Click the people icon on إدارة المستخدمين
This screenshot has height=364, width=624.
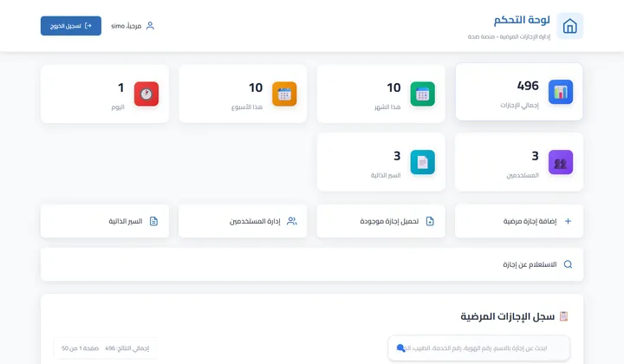pyautogui.click(x=292, y=221)
